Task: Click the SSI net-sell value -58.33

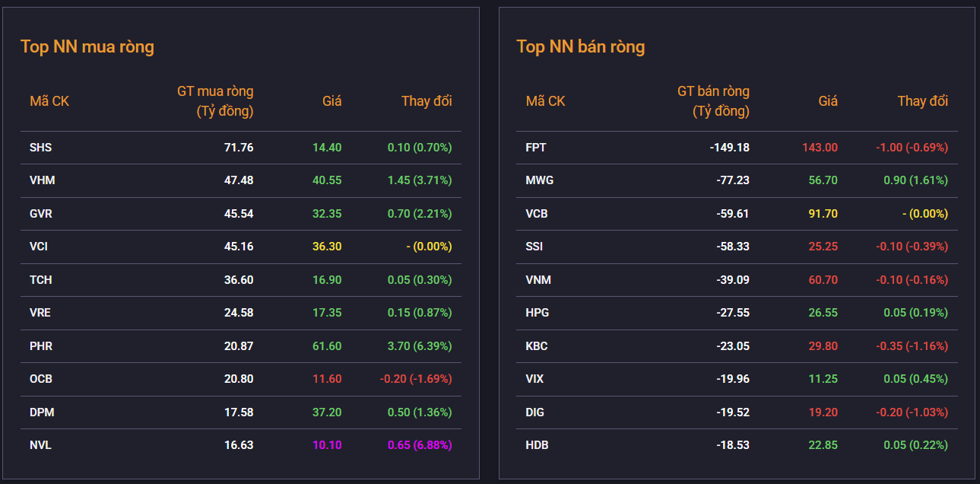Action: pyautogui.click(x=733, y=247)
